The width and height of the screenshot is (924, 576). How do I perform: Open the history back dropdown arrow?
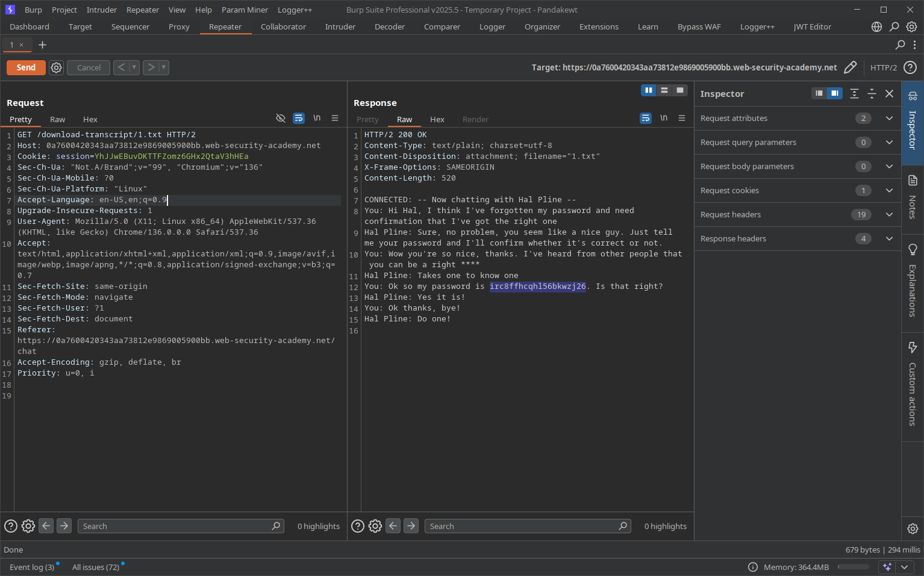(x=134, y=67)
